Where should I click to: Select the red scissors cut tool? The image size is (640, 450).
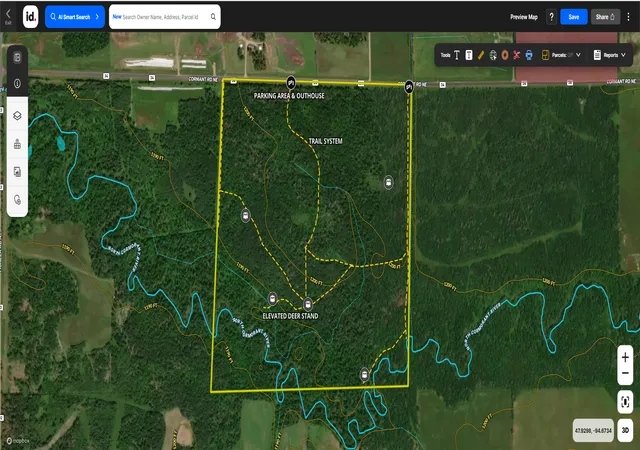pos(517,55)
